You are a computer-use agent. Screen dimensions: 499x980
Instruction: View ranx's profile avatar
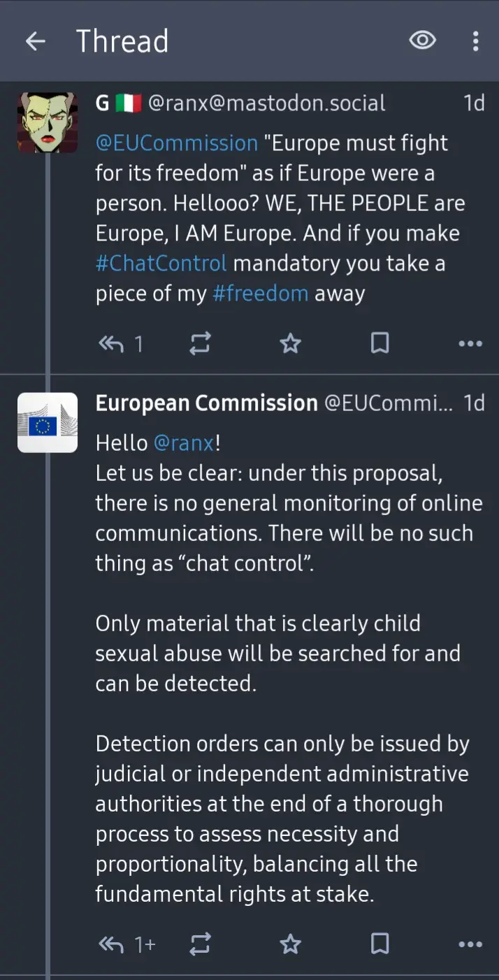tap(48, 122)
